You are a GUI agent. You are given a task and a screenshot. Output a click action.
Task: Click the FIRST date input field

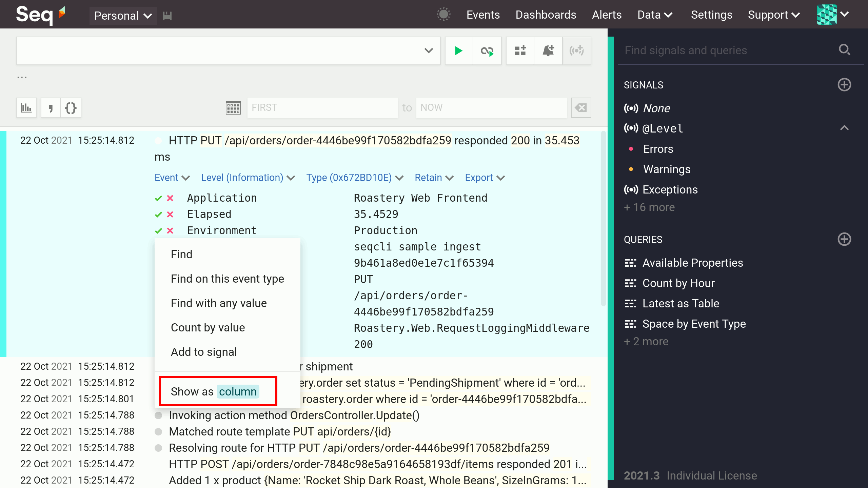coord(322,108)
